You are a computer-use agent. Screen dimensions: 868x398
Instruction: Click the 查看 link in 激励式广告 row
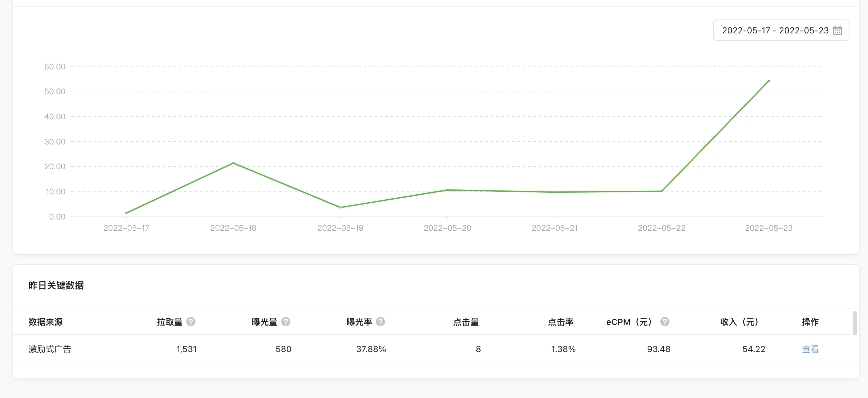pos(810,349)
